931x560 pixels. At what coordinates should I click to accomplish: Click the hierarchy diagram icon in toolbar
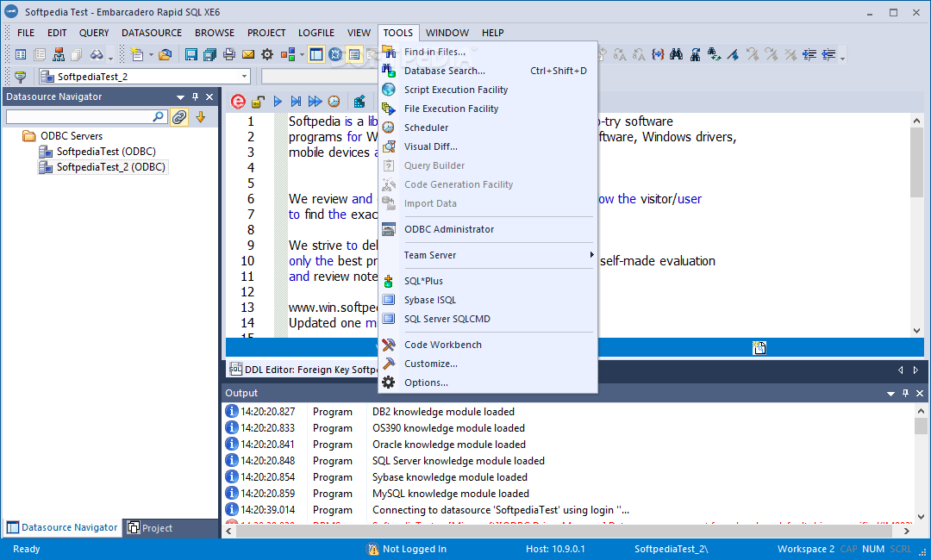[x=59, y=54]
